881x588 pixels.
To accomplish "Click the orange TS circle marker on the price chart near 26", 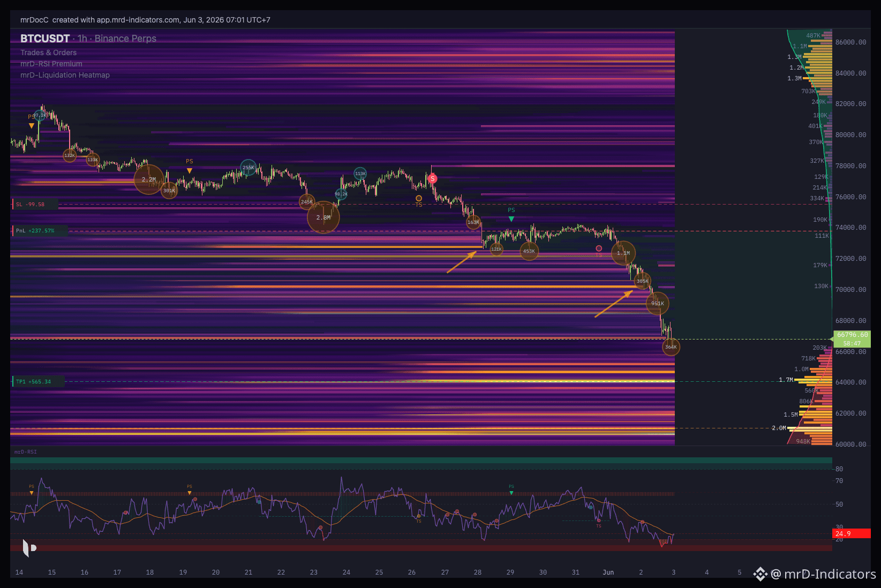I will (x=419, y=199).
